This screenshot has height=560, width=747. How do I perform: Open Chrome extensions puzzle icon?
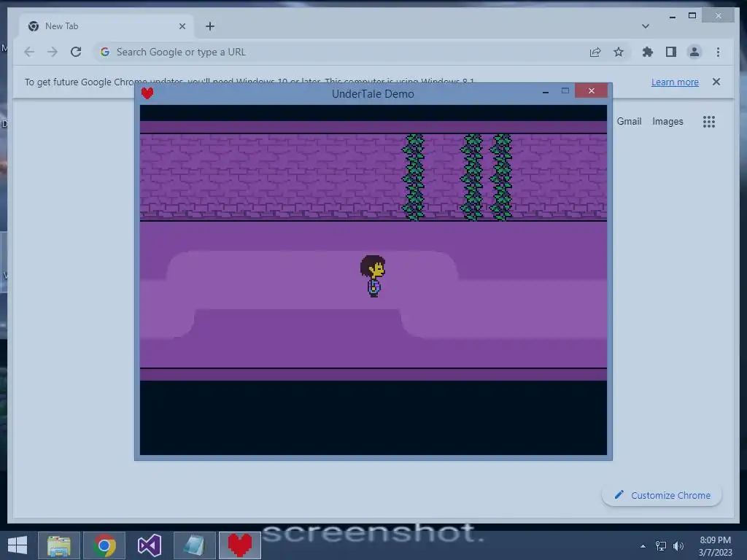click(648, 52)
